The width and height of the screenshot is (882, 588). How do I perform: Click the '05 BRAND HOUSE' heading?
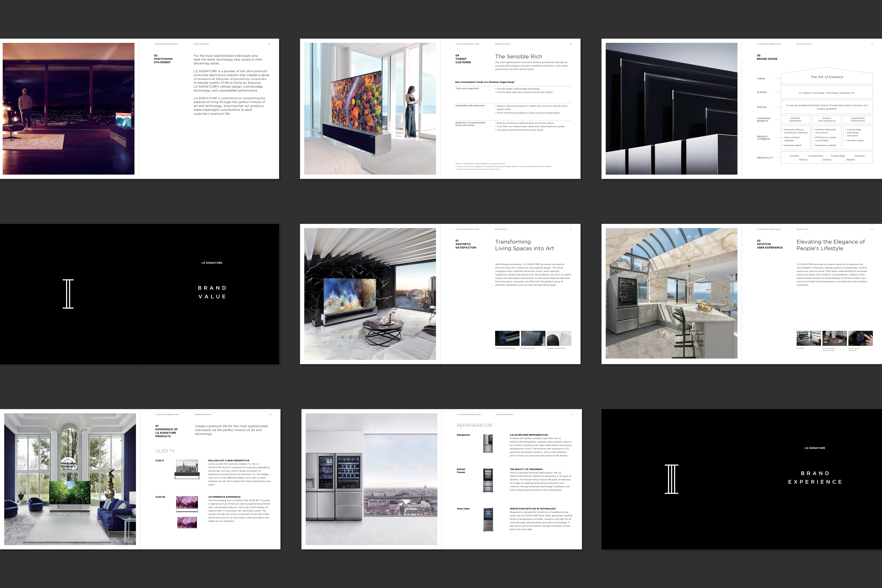click(x=767, y=57)
